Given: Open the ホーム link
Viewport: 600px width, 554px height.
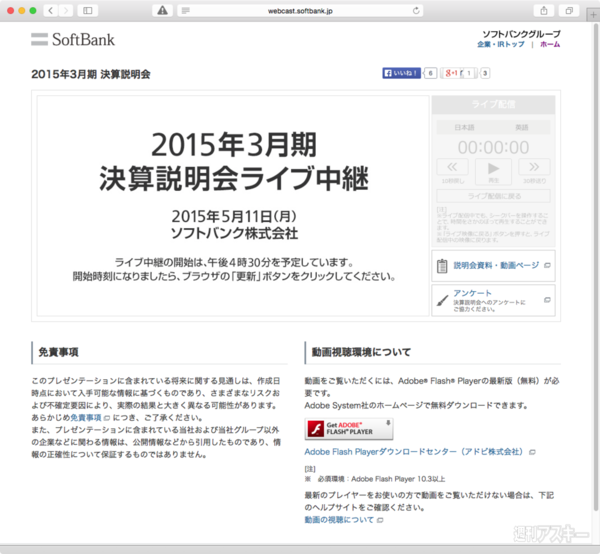Looking at the screenshot, I should click(x=550, y=44).
